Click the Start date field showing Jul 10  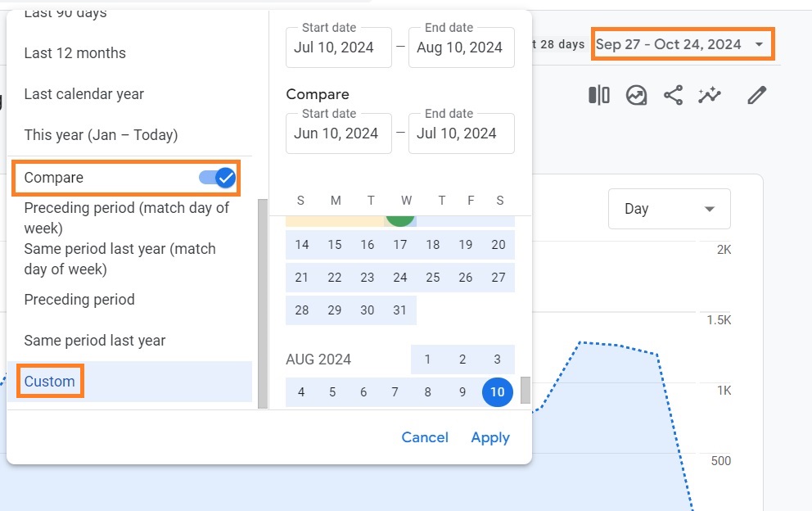pos(338,47)
